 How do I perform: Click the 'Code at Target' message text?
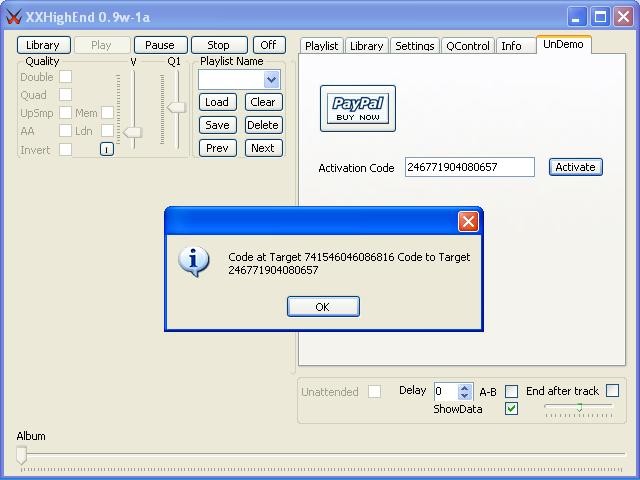(349, 263)
